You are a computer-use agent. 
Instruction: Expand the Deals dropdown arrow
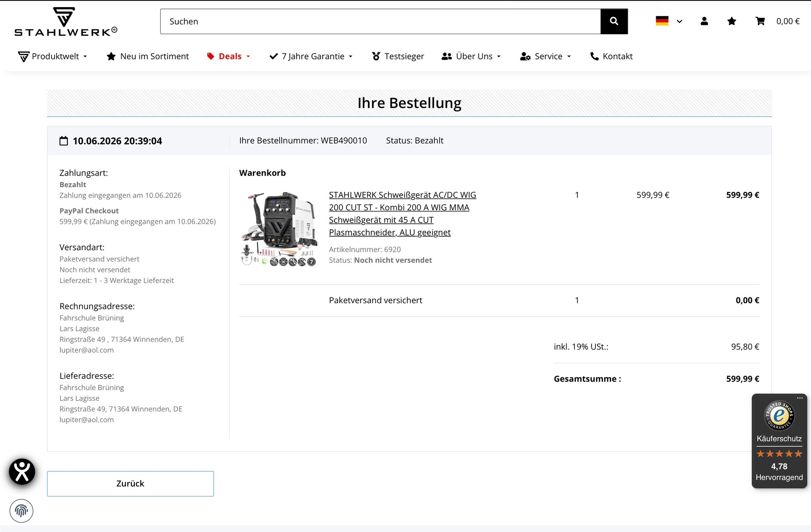(x=248, y=57)
